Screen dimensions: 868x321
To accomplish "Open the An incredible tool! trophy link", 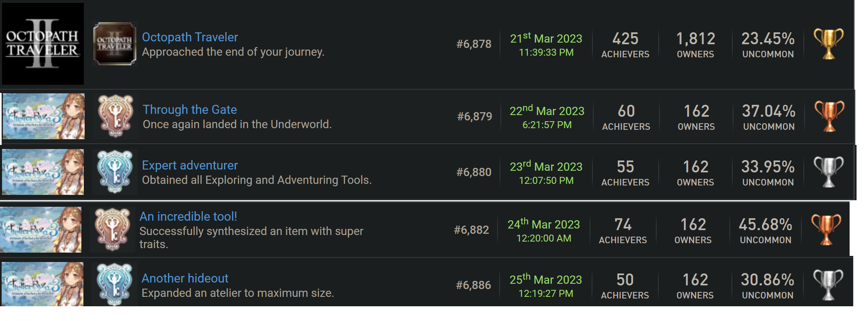I will pyautogui.click(x=188, y=217).
